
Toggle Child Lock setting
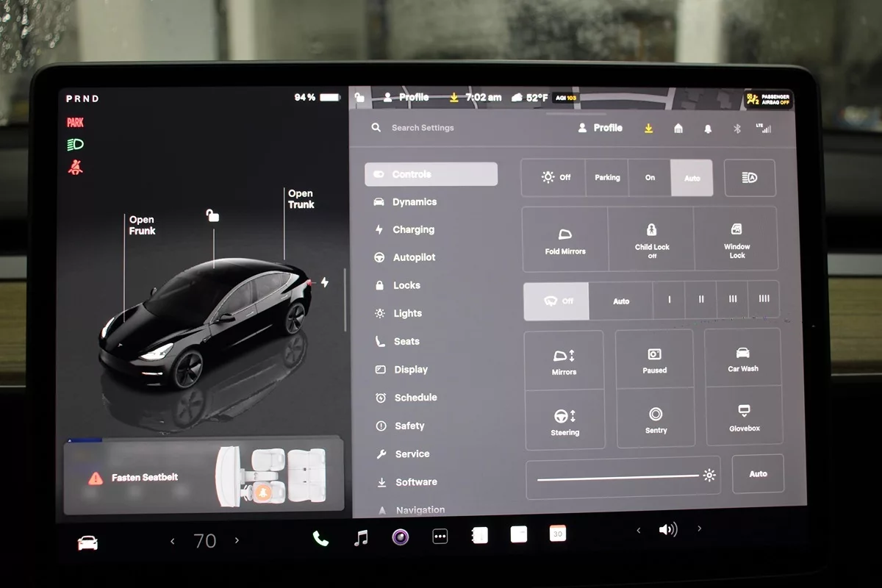tap(651, 239)
